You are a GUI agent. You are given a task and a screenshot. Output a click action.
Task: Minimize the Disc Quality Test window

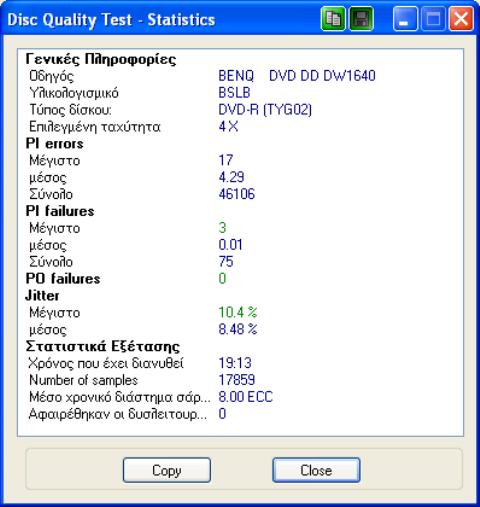click(405, 19)
